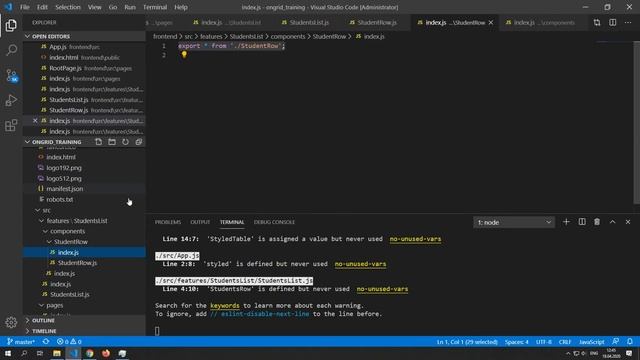Change indentation via Spaces: 4

516,342
